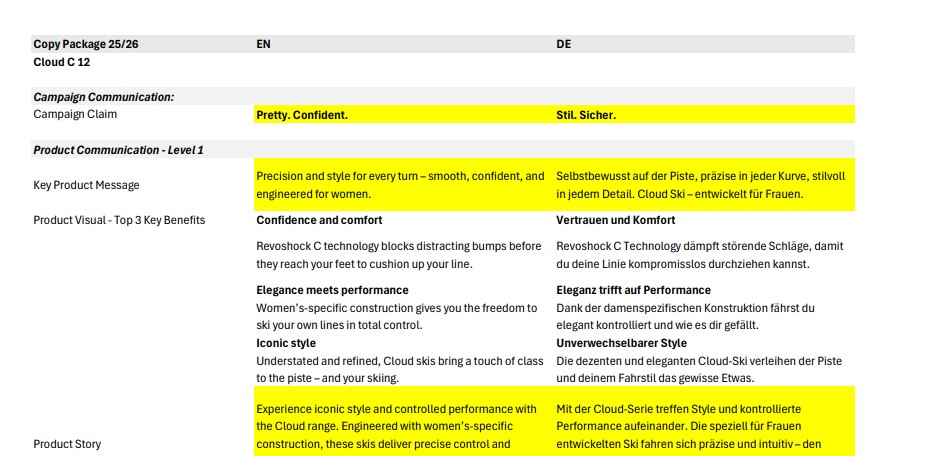Select the "Iconic style" benefit heading
936x456 pixels.
(286, 343)
